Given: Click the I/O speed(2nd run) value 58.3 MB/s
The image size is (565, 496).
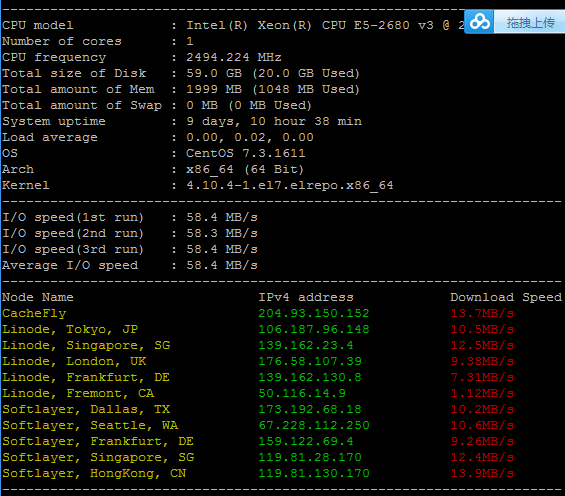Looking at the screenshot, I should (x=222, y=233).
